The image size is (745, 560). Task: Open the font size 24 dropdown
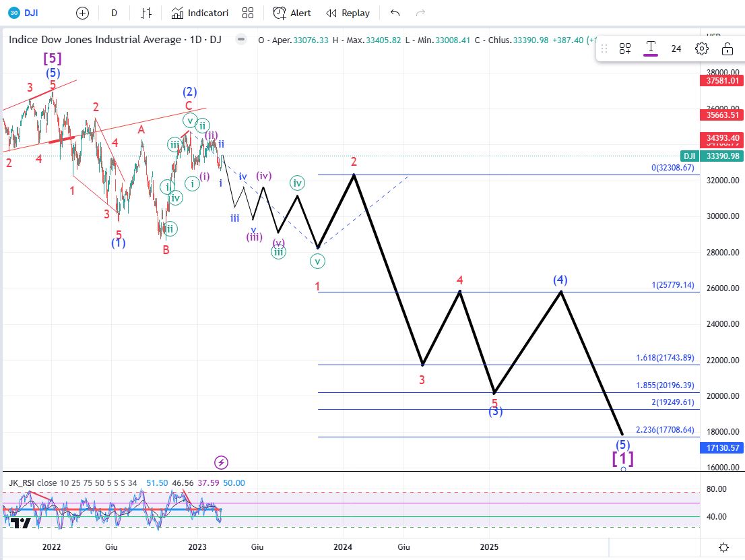676,49
